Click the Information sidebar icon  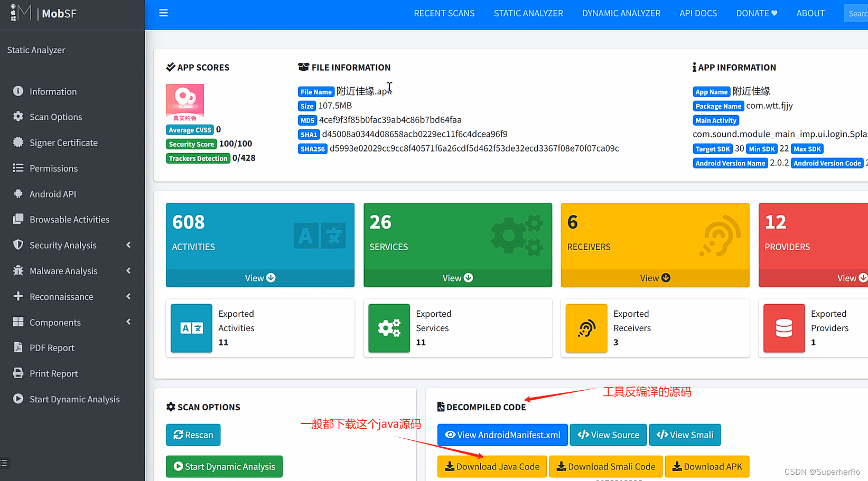coord(18,91)
